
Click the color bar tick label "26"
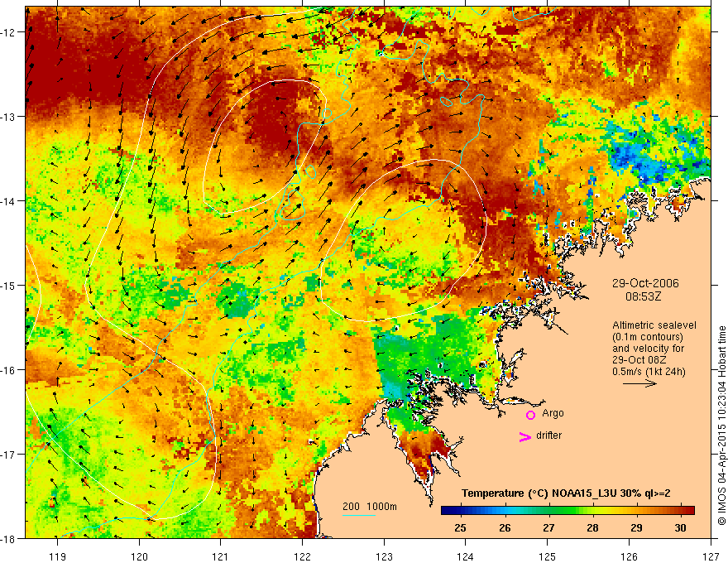505,528
